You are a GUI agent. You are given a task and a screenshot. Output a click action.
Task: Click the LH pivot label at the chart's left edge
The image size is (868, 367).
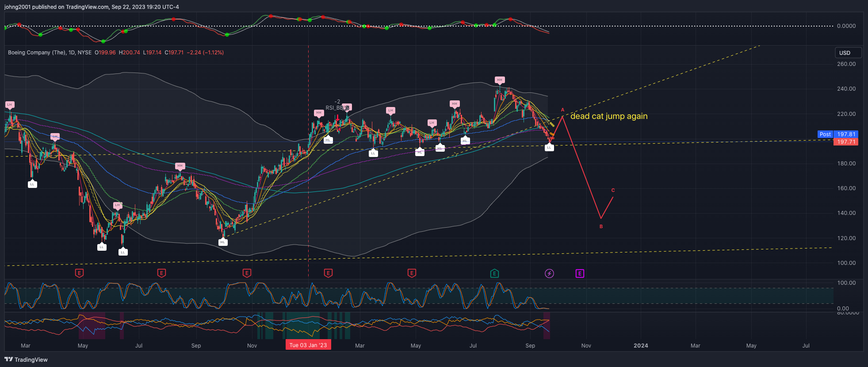click(9, 105)
